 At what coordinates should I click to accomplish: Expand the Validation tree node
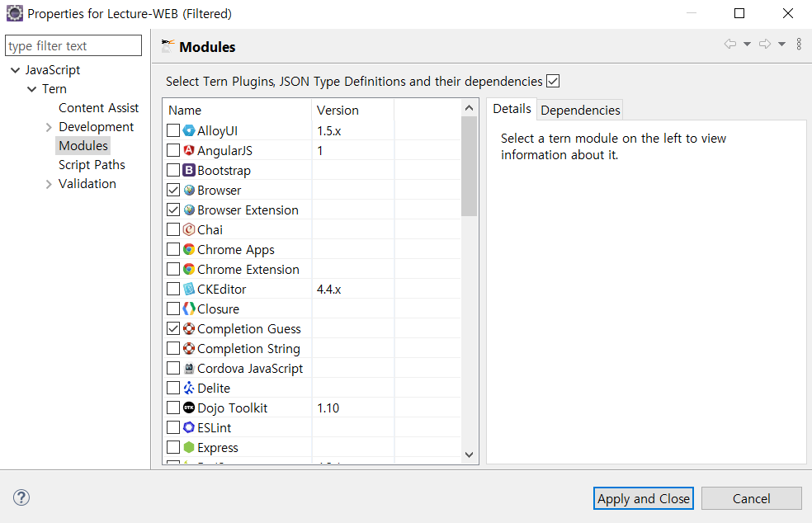(x=49, y=183)
